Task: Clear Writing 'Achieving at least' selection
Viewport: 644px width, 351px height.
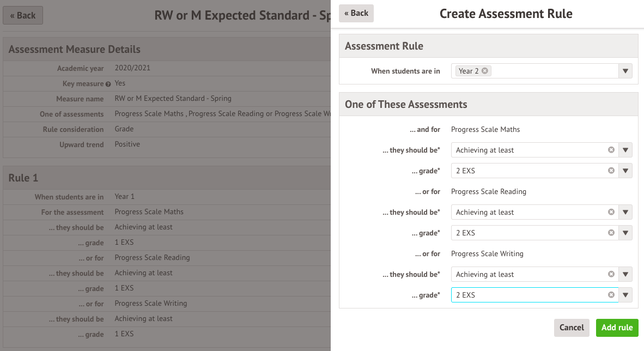Action: tap(611, 274)
